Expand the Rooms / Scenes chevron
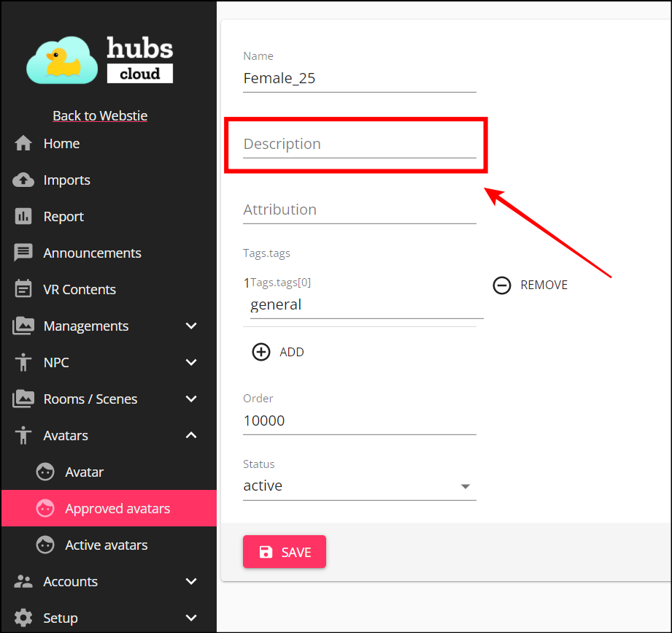672x633 pixels. coord(191,399)
